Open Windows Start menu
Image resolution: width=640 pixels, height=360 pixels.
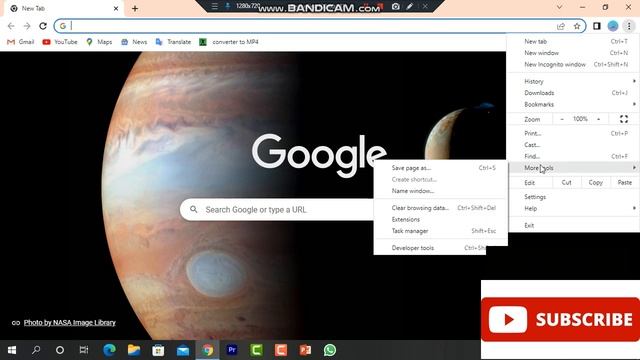tap(12, 350)
